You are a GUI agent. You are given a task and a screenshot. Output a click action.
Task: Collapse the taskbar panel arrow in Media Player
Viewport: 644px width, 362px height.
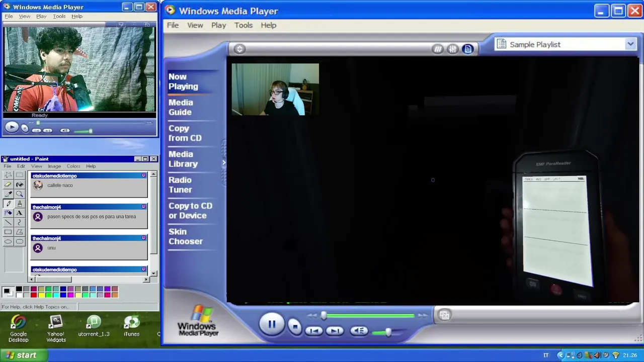coord(224,163)
